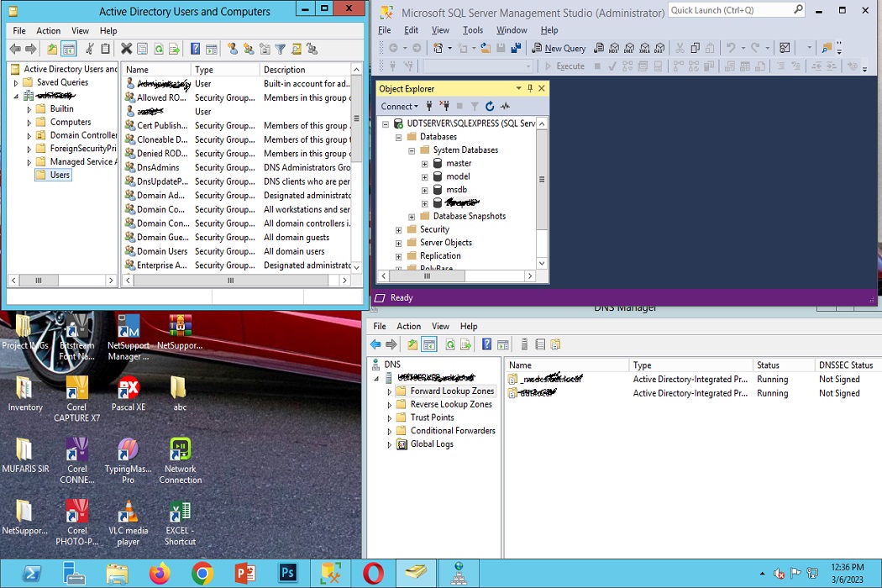Click blue Help icon in DNS Manager toolbar
Image resolution: width=882 pixels, height=588 pixels.
(x=486, y=344)
